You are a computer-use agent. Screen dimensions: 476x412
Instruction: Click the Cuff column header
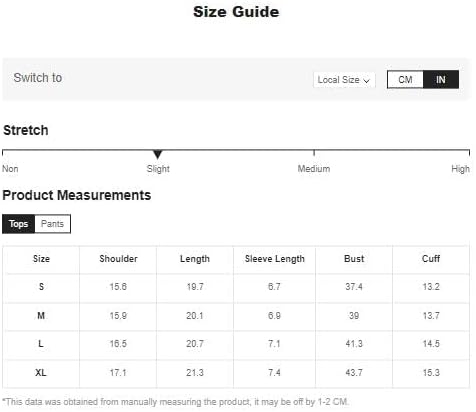point(431,259)
